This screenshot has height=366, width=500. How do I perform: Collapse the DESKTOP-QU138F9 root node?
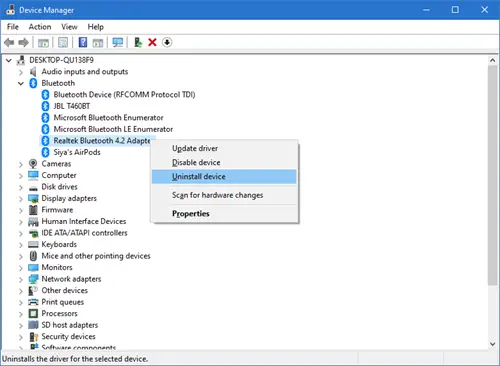coord(9,60)
